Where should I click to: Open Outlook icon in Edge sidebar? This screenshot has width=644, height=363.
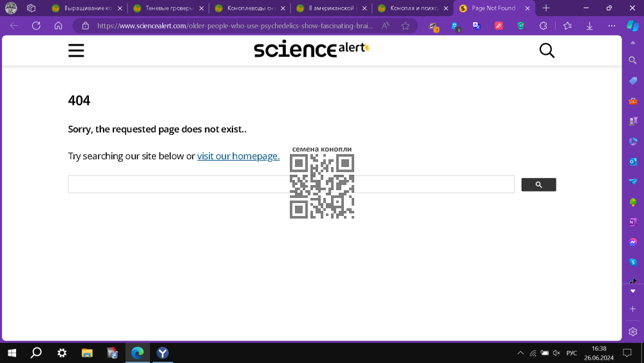[633, 162]
